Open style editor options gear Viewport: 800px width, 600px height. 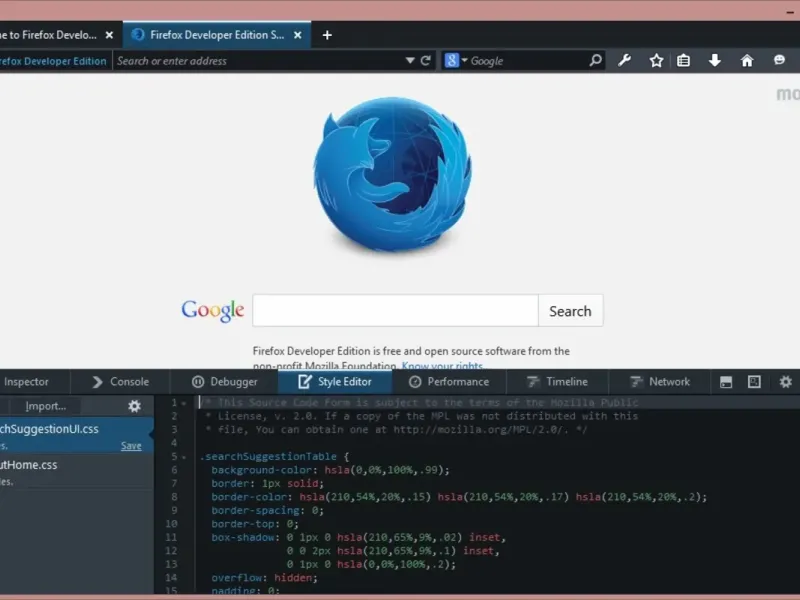pyautogui.click(x=134, y=406)
